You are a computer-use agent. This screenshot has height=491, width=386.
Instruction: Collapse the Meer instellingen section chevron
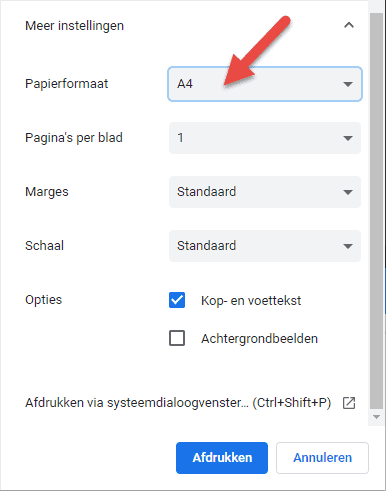349,25
